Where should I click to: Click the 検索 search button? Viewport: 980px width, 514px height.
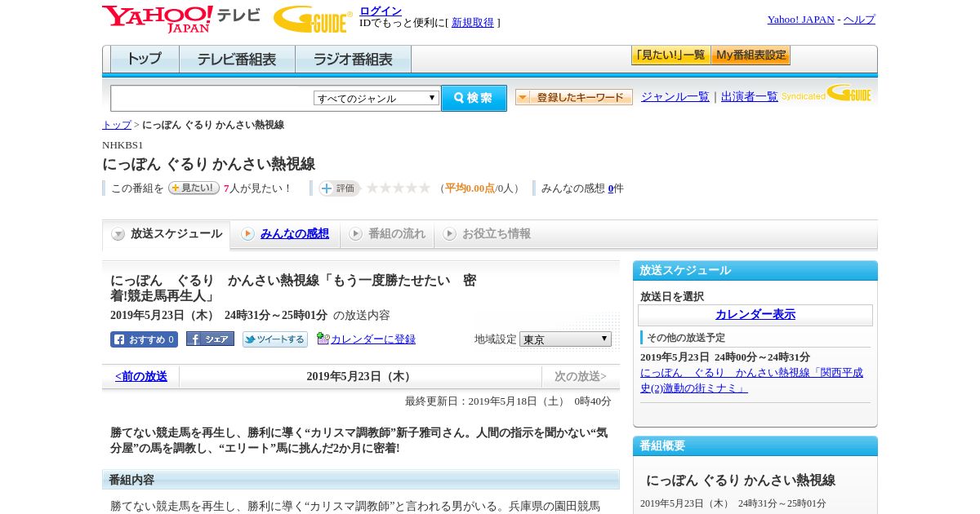pyautogui.click(x=474, y=98)
